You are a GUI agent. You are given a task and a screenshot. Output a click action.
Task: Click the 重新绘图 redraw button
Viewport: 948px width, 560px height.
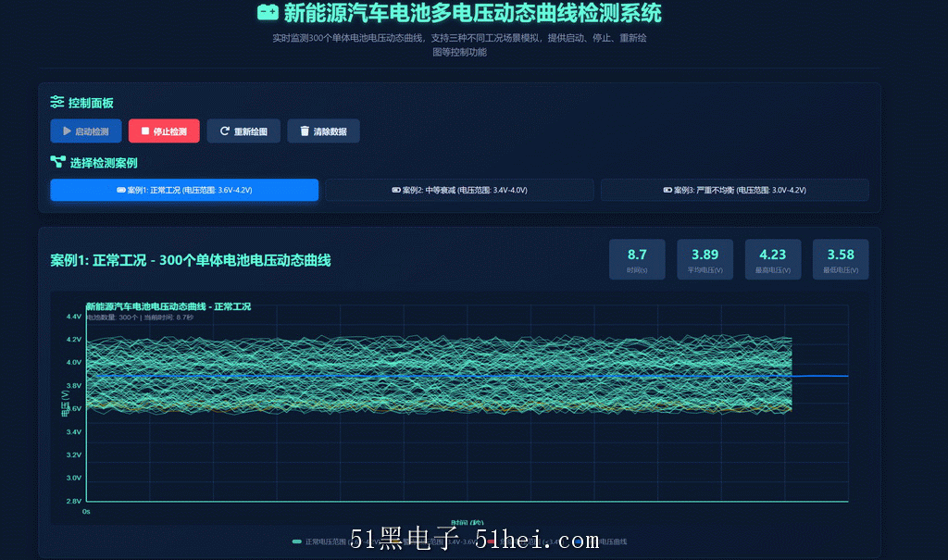tap(243, 131)
